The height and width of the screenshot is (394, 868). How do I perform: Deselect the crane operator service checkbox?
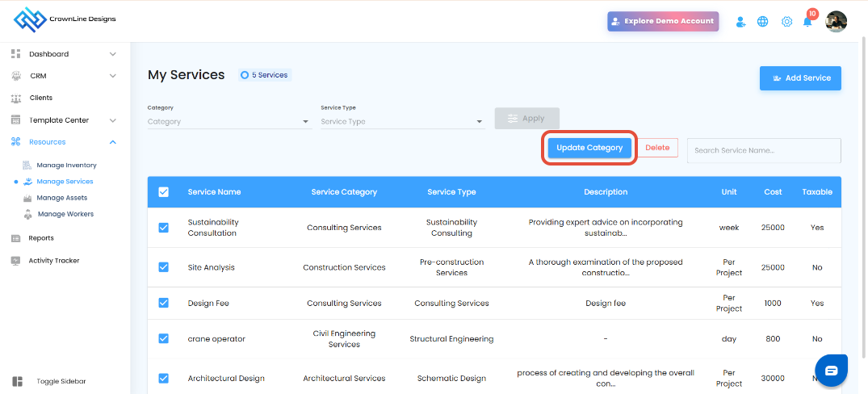pyautogui.click(x=164, y=339)
